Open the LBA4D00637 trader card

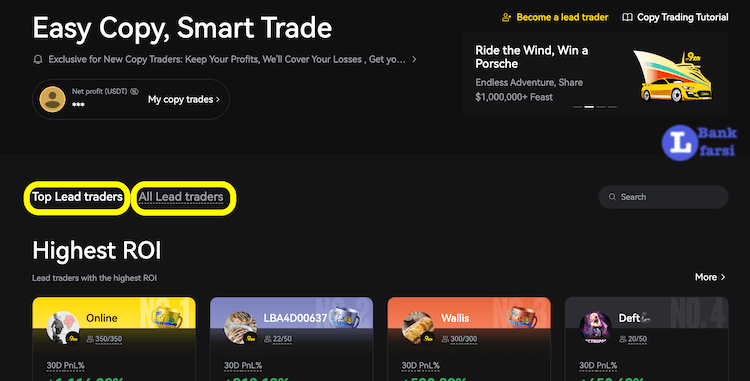tap(291, 339)
